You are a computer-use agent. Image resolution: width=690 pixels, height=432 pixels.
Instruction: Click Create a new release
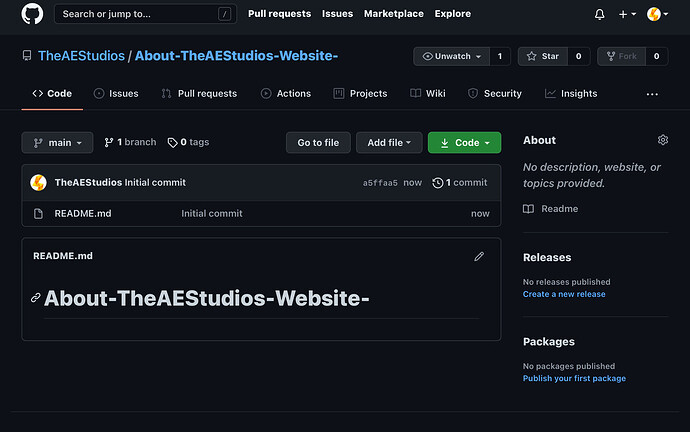[x=564, y=294]
